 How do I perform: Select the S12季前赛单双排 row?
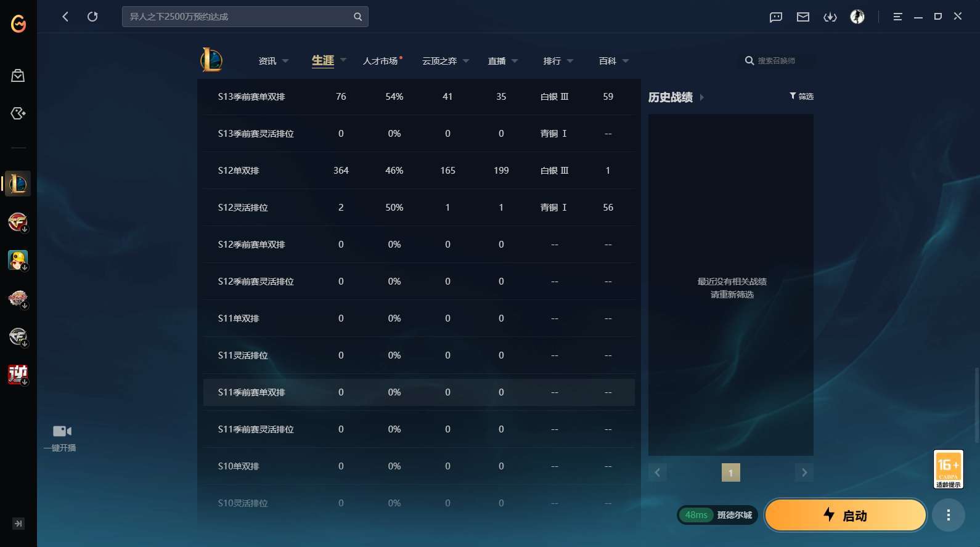419,245
